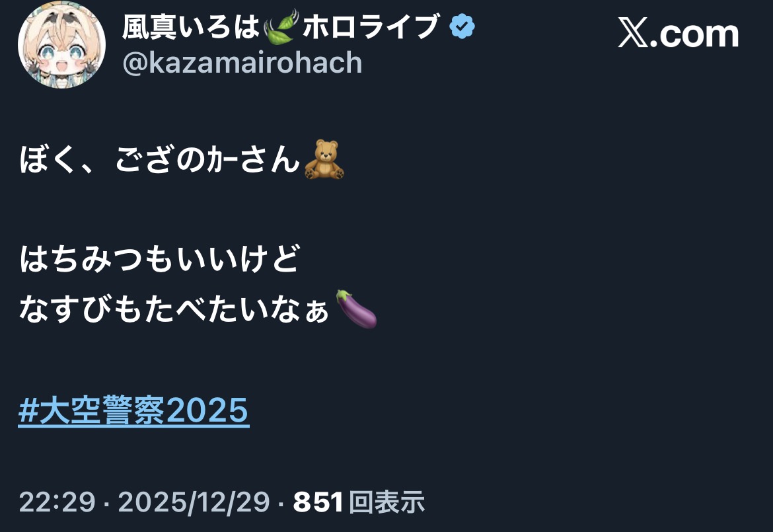Click the purple eggplant emoji
The width and height of the screenshot is (773, 532).
(356, 309)
